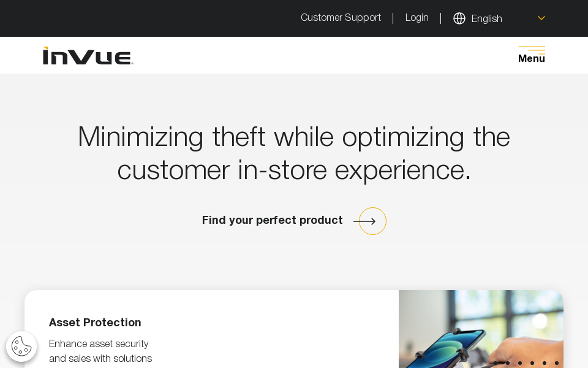
Task: Open cookie preferences icon
Action: 21,347
